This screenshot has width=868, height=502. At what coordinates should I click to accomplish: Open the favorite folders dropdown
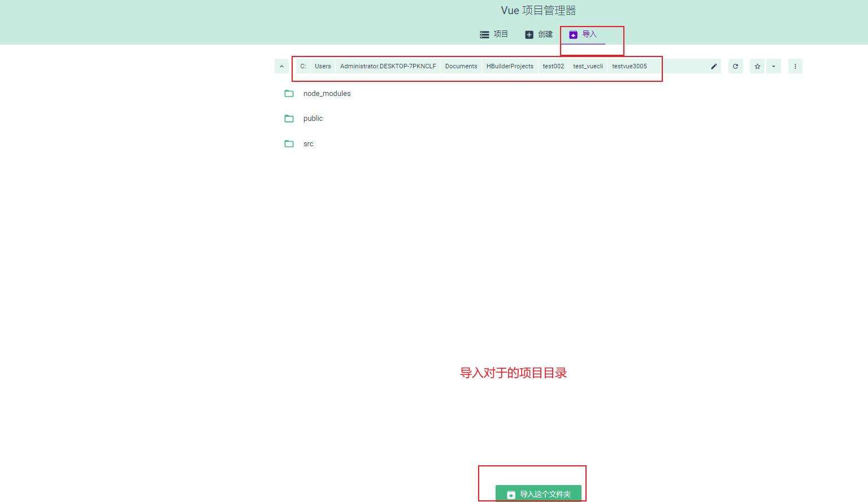[774, 66]
